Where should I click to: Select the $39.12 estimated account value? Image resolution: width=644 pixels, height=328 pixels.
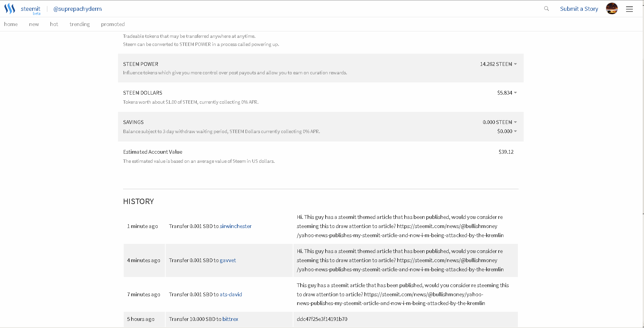pyautogui.click(x=506, y=152)
